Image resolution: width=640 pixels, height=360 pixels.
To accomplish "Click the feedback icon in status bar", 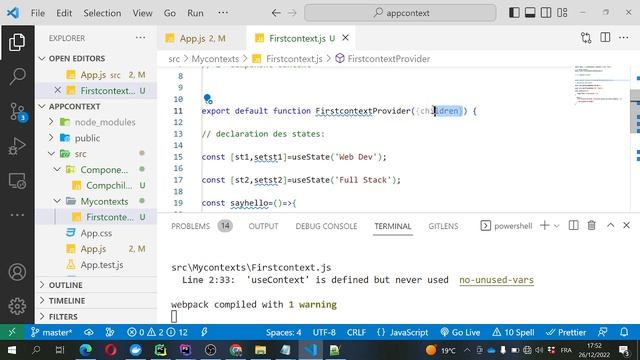I will 602,332.
